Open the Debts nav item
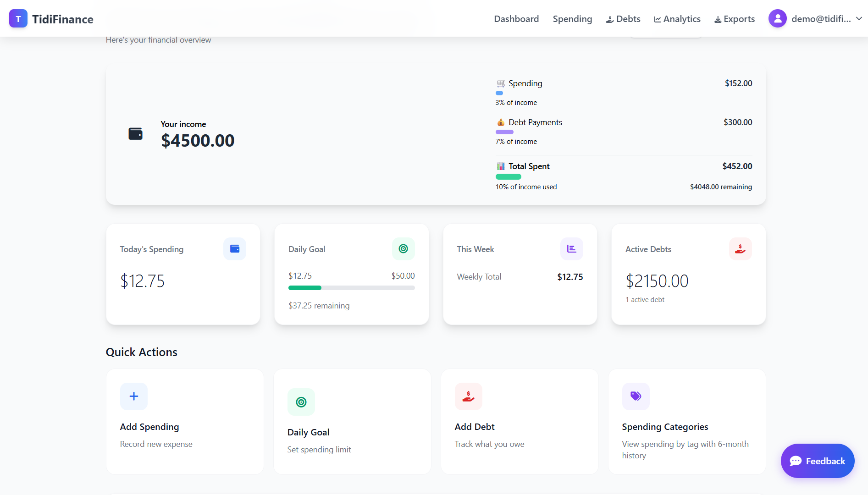 tap(623, 19)
